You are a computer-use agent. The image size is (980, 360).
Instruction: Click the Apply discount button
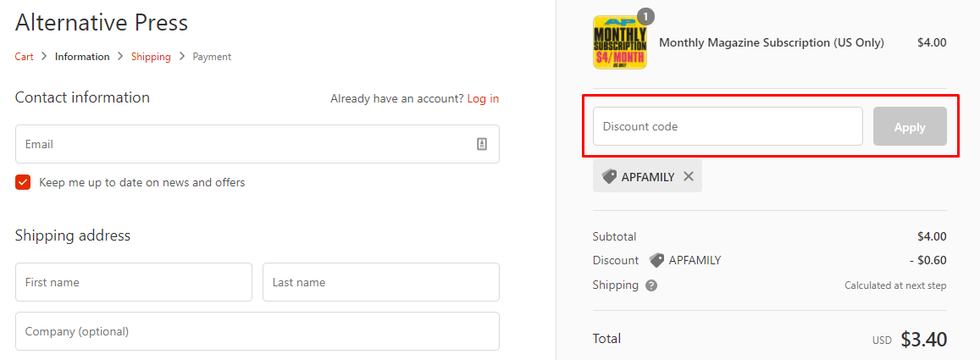pos(910,127)
